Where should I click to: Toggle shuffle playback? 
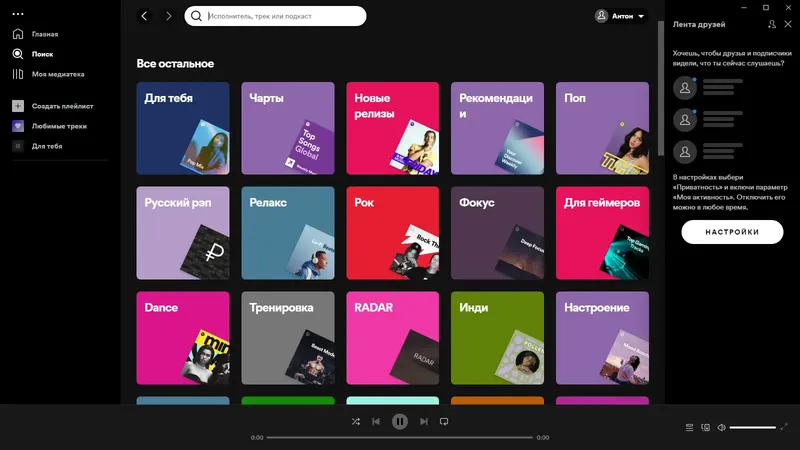(x=356, y=421)
